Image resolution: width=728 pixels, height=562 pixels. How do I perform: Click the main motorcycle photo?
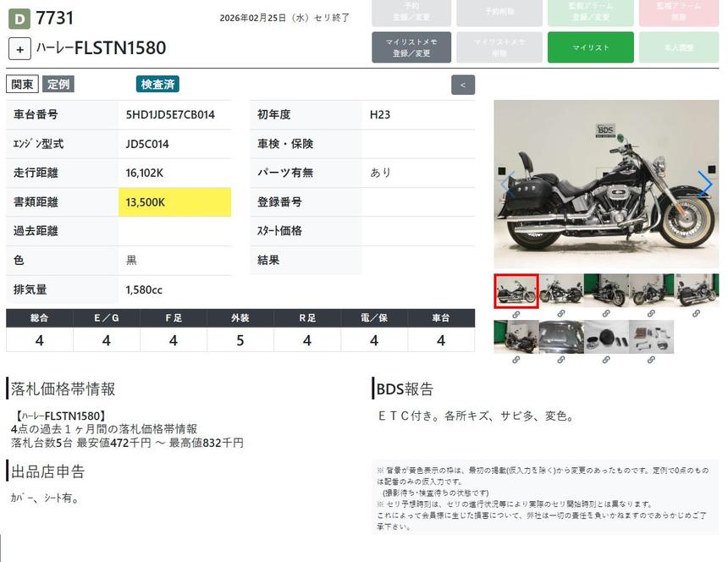(x=605, y=184)
